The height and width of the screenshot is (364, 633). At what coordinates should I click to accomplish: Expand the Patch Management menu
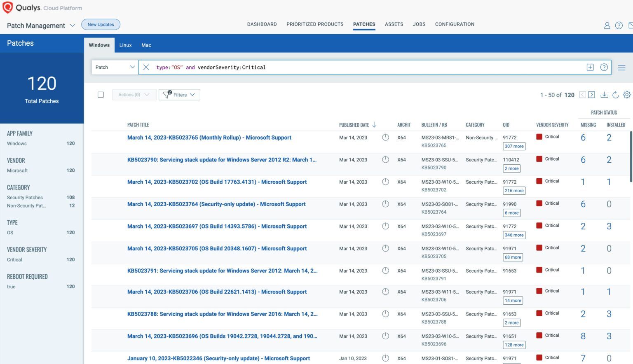pos(73,26)
